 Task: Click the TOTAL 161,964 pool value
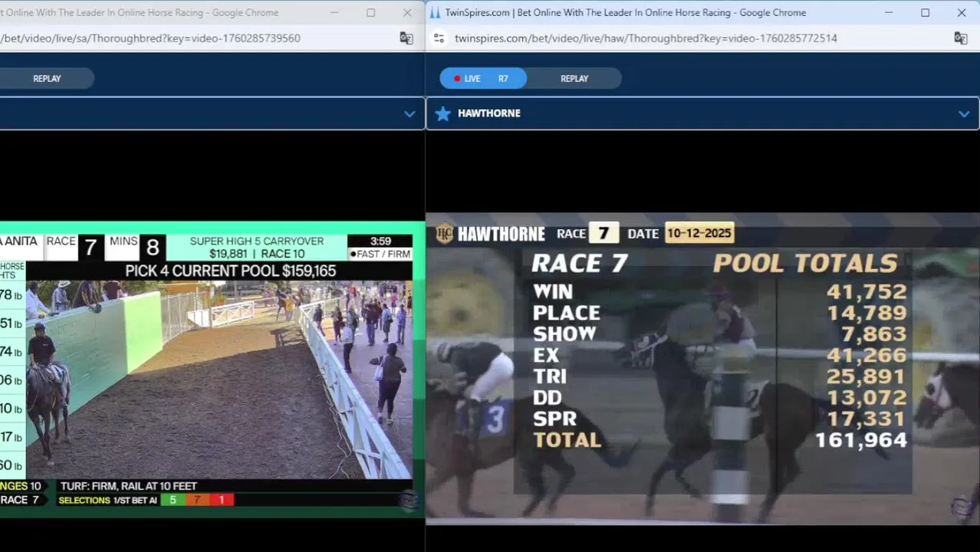click(x=861, y=440)
